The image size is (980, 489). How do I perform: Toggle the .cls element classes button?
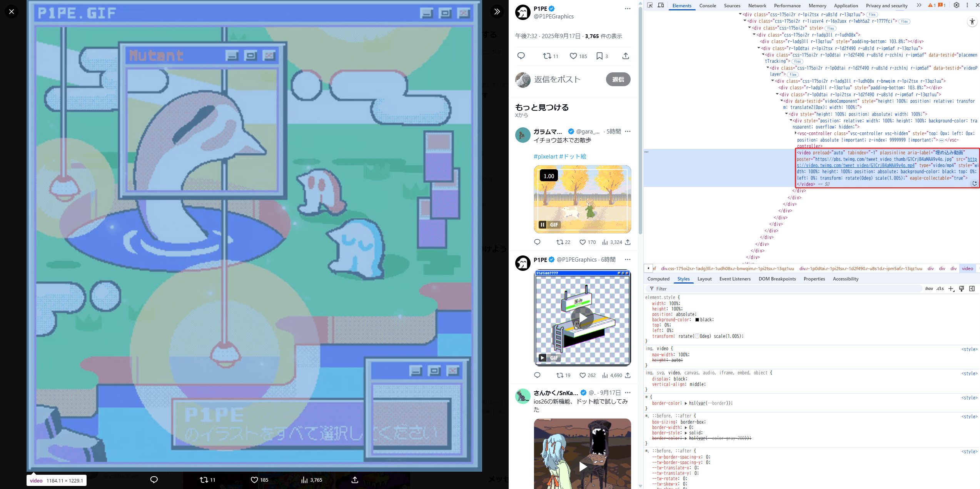tap(940, 289)
